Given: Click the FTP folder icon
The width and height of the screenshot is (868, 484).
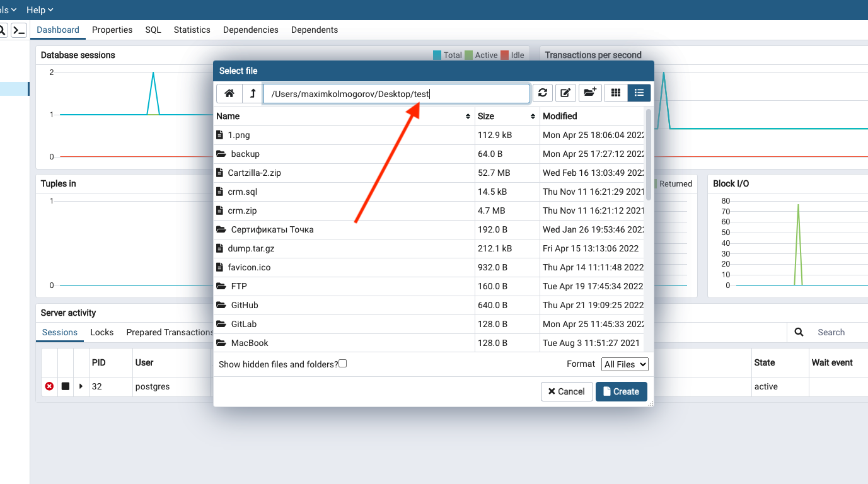Looking at the screenshot, I should point(221,286).
